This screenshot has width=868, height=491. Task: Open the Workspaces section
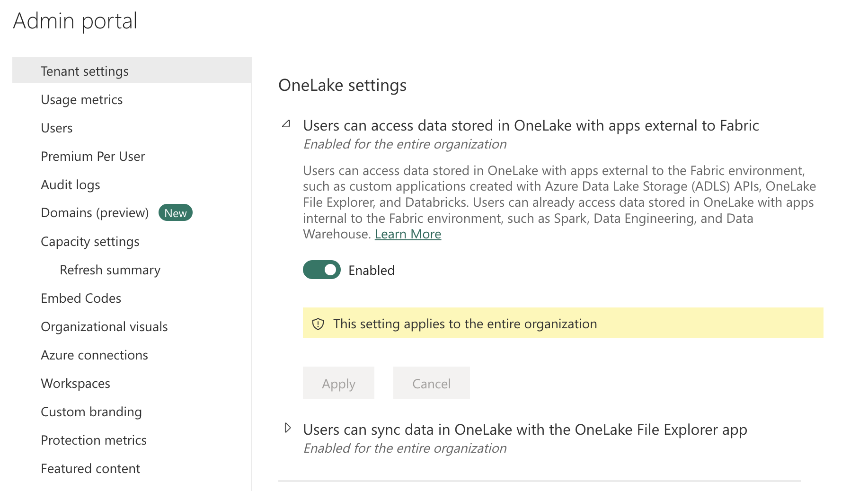point(75,383)
